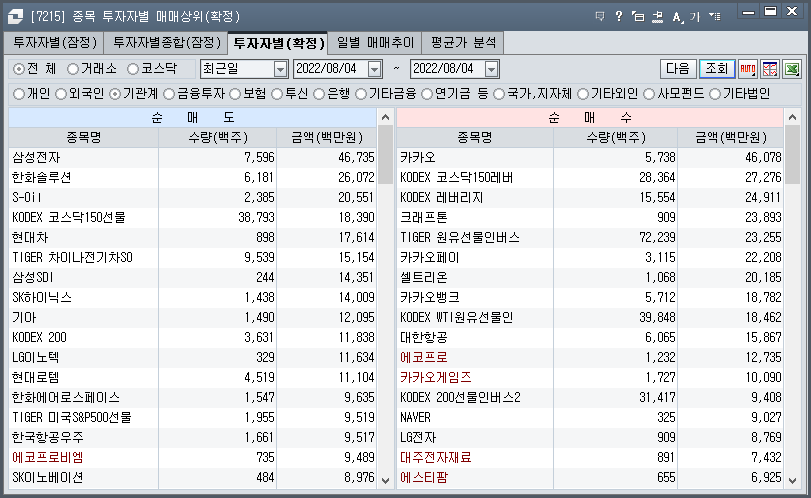Select NAVER in 순매수 list
The height and width of the screenshot is (498, 811).
(x=415, y=418)
